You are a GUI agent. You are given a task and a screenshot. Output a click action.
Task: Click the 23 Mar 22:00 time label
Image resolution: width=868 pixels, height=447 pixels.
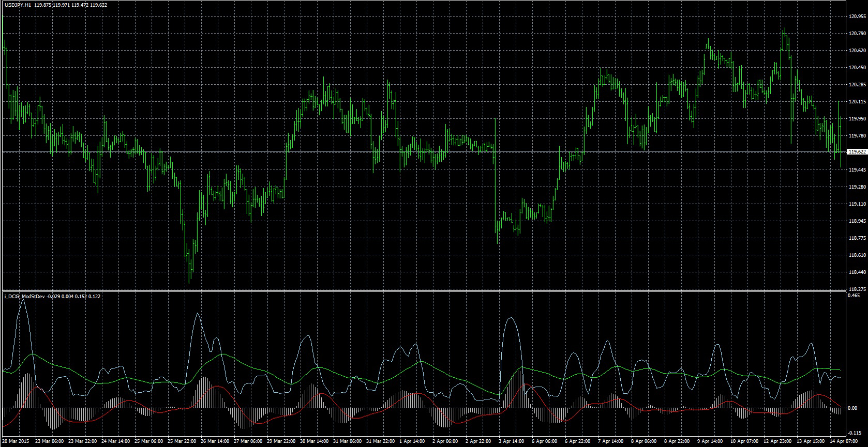tap(83, 441)
